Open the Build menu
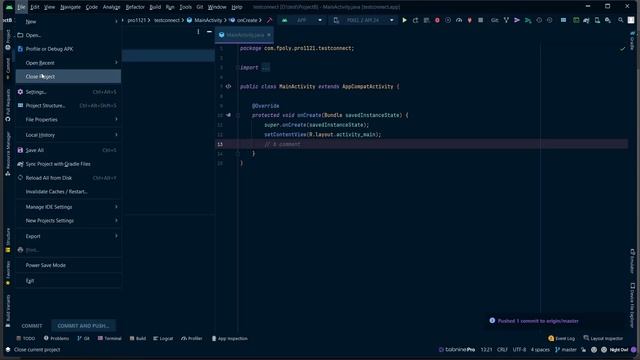640x360 pixels. pos(155,7)
